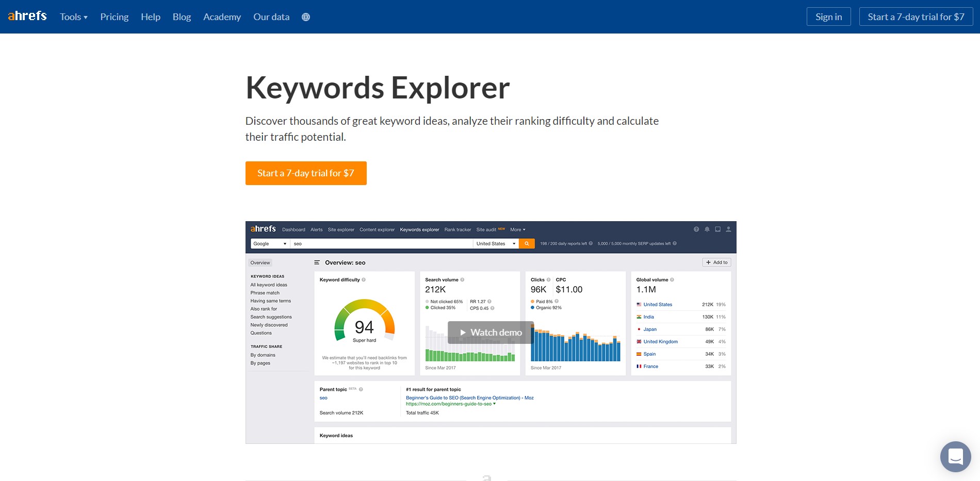Screen dimensions: 980x481
Task: Expand the More menu in demo
Action: click(x=517, y=229)
